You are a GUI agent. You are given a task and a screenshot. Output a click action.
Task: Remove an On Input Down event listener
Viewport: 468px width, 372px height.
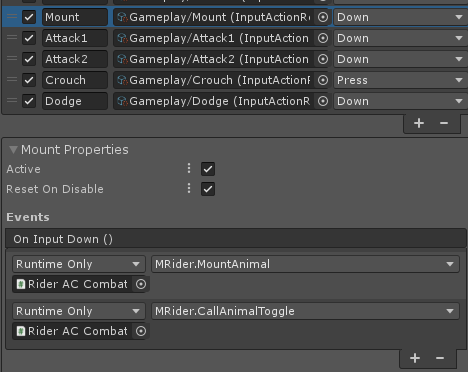click(440, 358)
